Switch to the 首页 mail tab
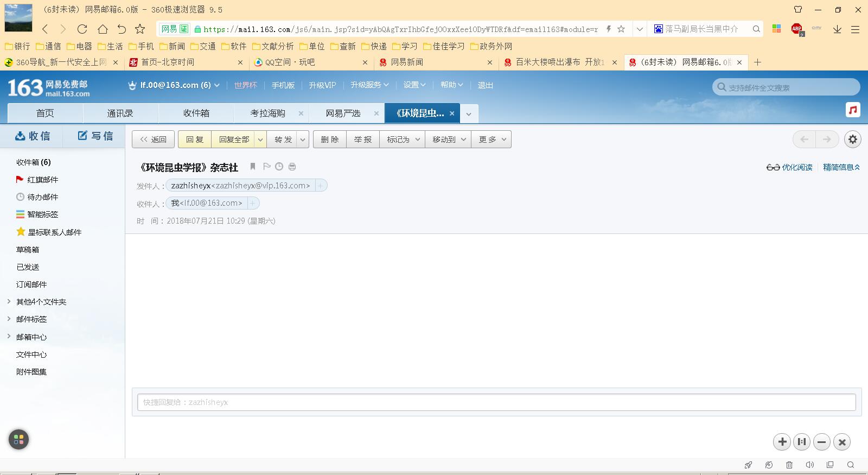Screen dimensions: 868x475 (45, 113)
